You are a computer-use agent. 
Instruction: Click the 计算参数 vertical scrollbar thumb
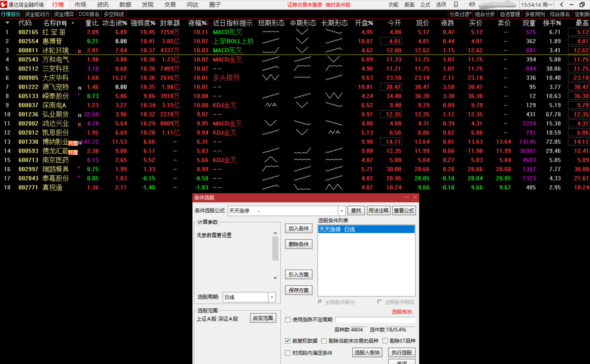point(275,249)
